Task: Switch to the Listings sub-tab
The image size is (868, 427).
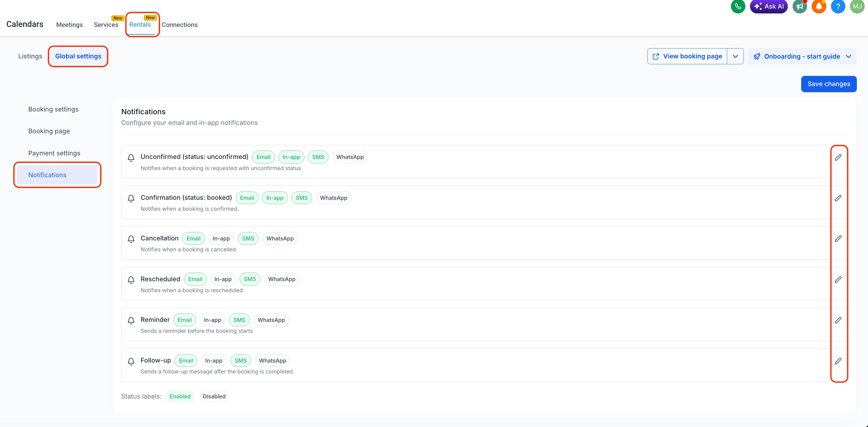Action: (30, 56)
